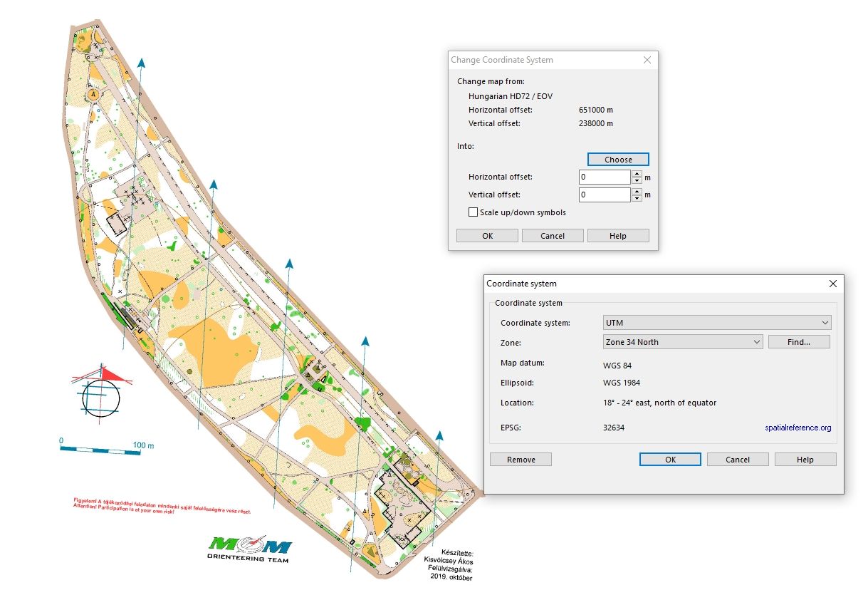This screenshot has height=595, width=868.
Task: Confirm Coordinate system dialog with OK
Action: (x=670, y=460)
